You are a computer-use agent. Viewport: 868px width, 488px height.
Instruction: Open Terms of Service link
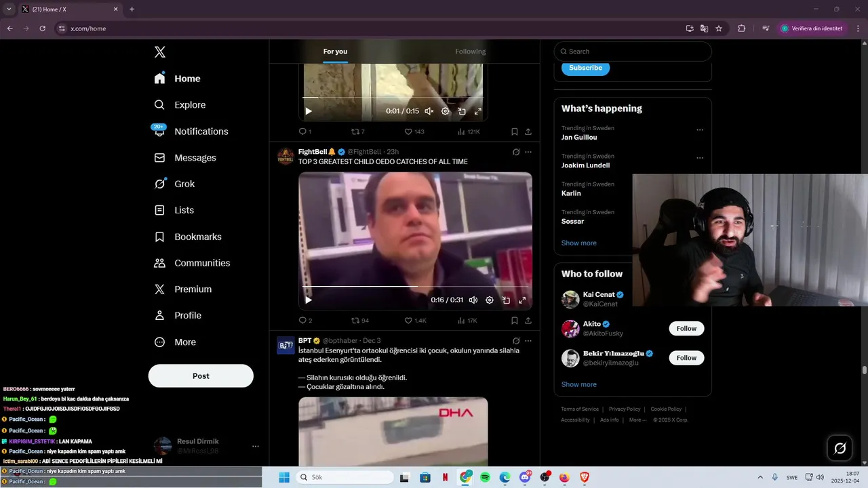(x=580, y=409)
